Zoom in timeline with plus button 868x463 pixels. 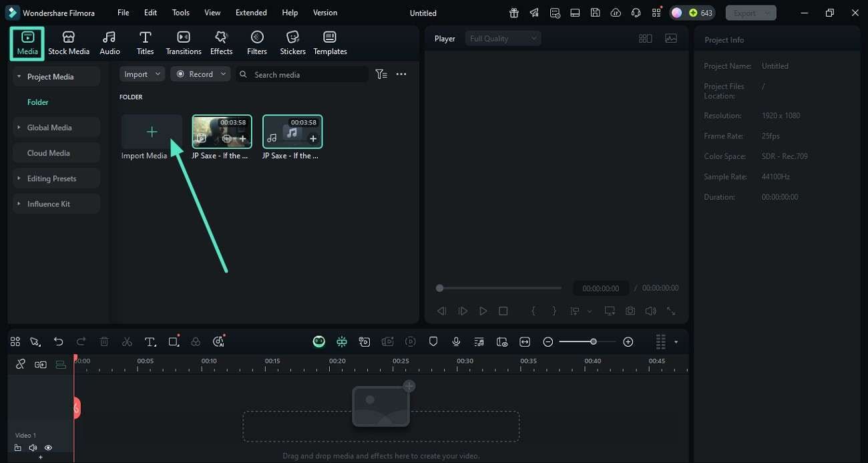tap(628, 341)
